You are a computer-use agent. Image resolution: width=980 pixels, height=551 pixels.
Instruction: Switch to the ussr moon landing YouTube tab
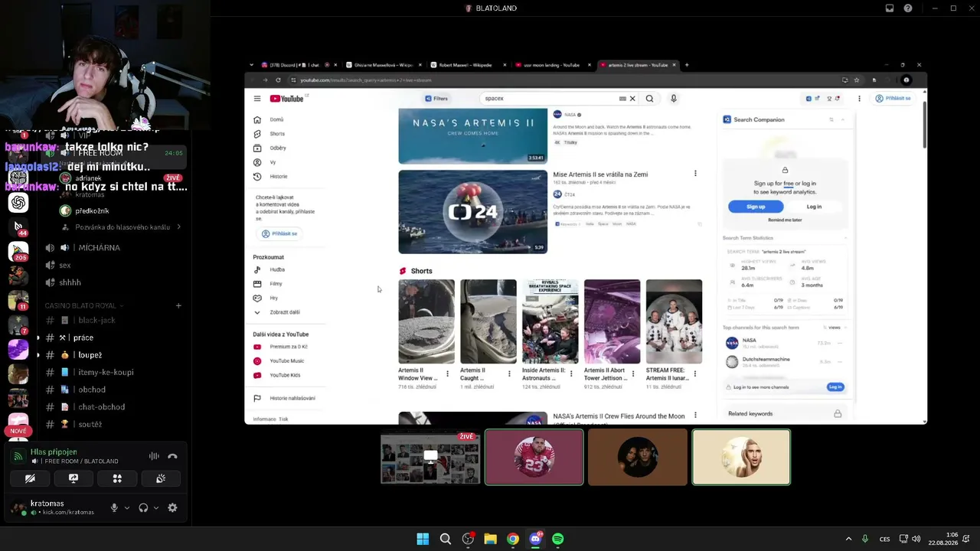click(x=550, y=65)
